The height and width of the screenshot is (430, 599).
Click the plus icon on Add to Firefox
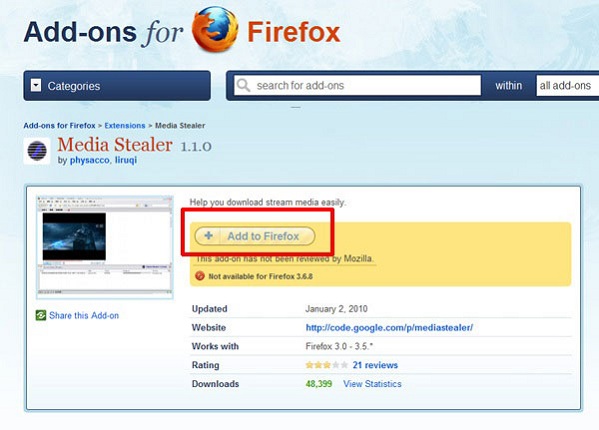208,236
